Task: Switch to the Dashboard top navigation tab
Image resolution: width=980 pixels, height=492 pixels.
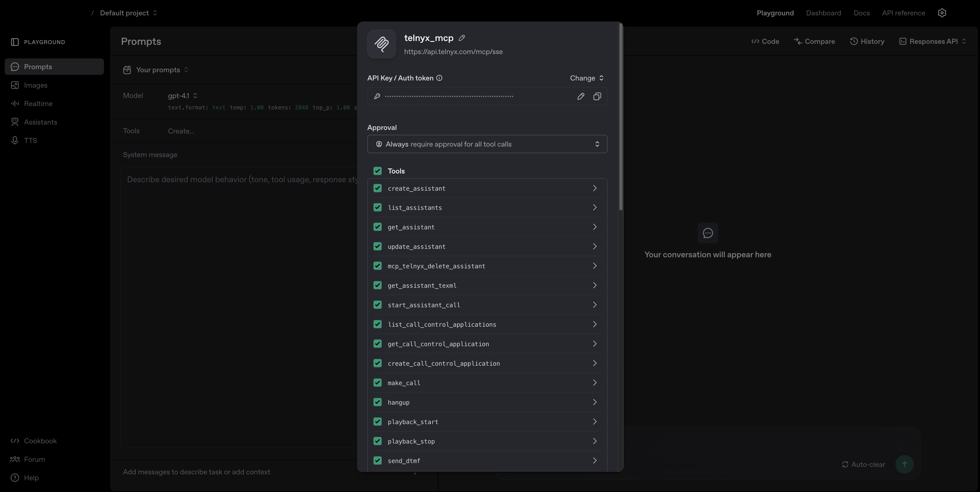Action: click(823, 13)
